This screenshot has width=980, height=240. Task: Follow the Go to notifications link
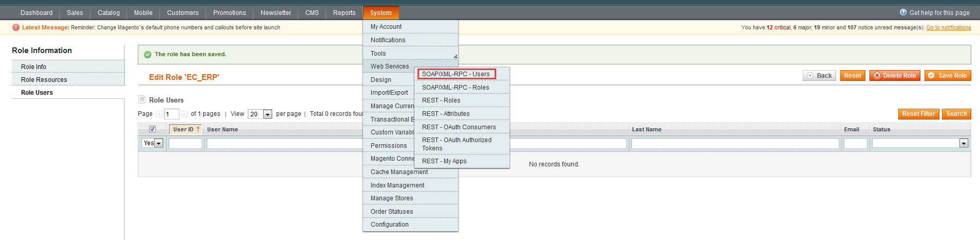click(x=948, y=28)
